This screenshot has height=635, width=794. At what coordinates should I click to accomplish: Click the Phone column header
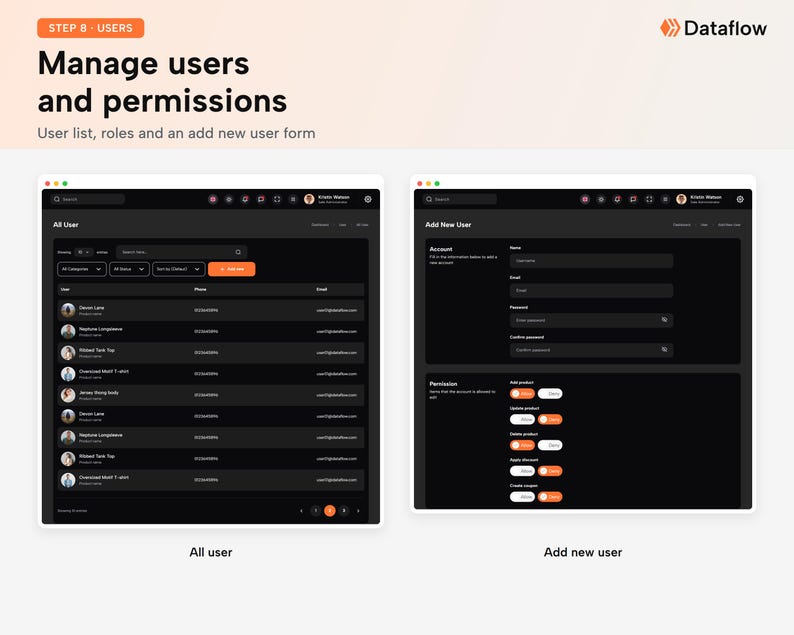point(200,290)
